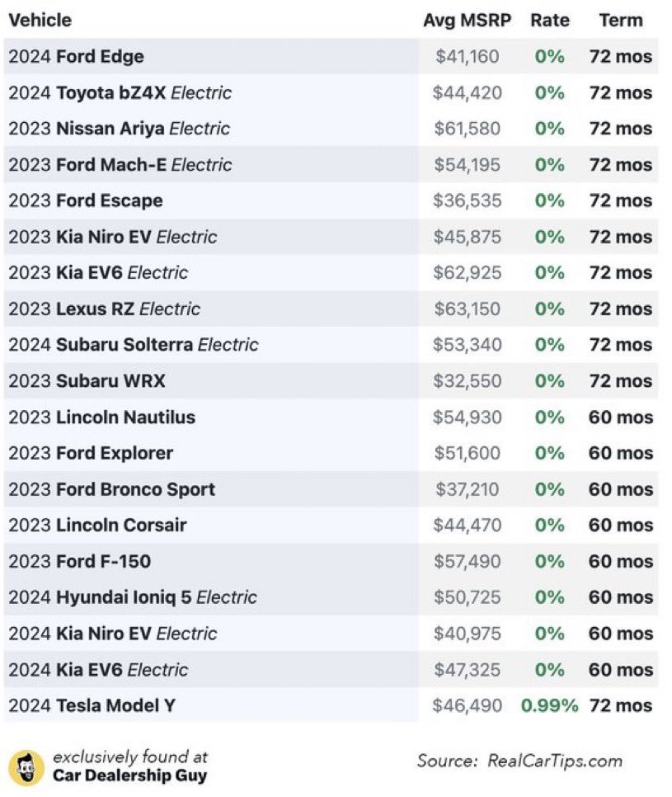The width and height of the screenshot is (672, 797).
Task: Click the Car Dealership Guy avatar icon
Action: pos(26,767)
